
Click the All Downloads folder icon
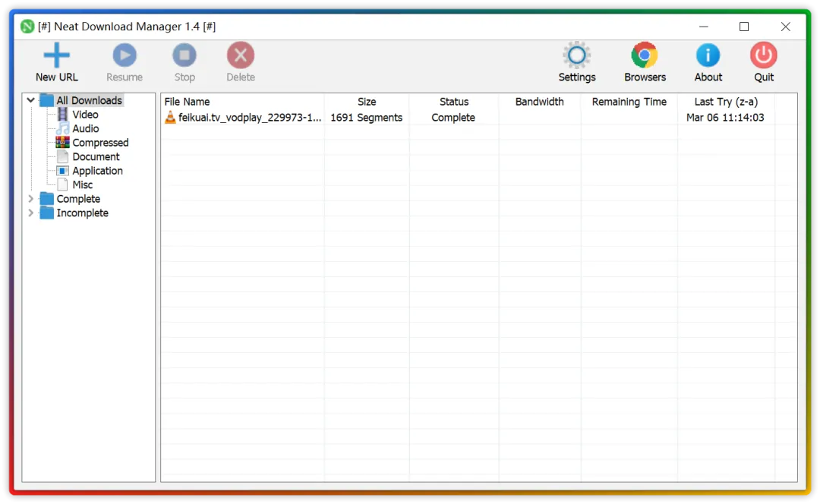(47, 100)
